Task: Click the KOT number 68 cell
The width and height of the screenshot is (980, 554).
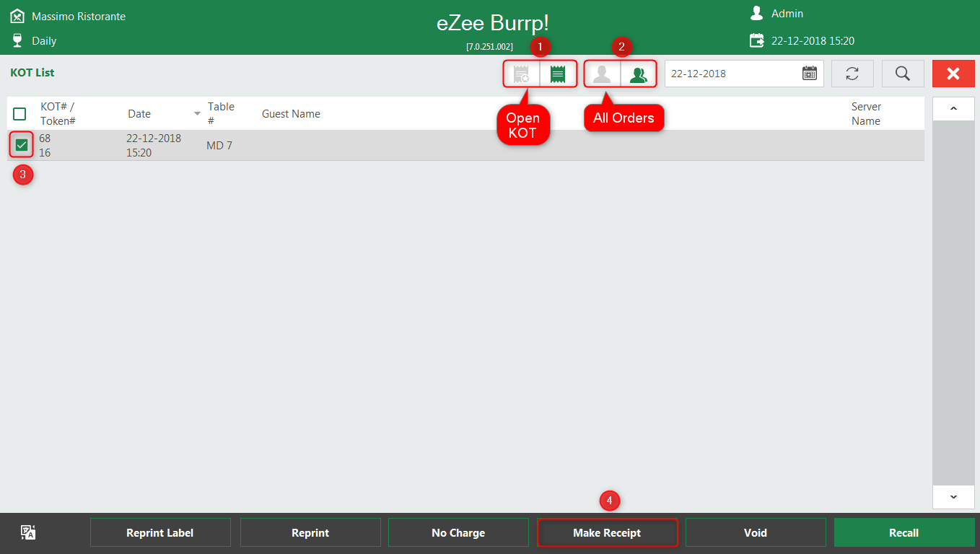Action: pos(45,138)
